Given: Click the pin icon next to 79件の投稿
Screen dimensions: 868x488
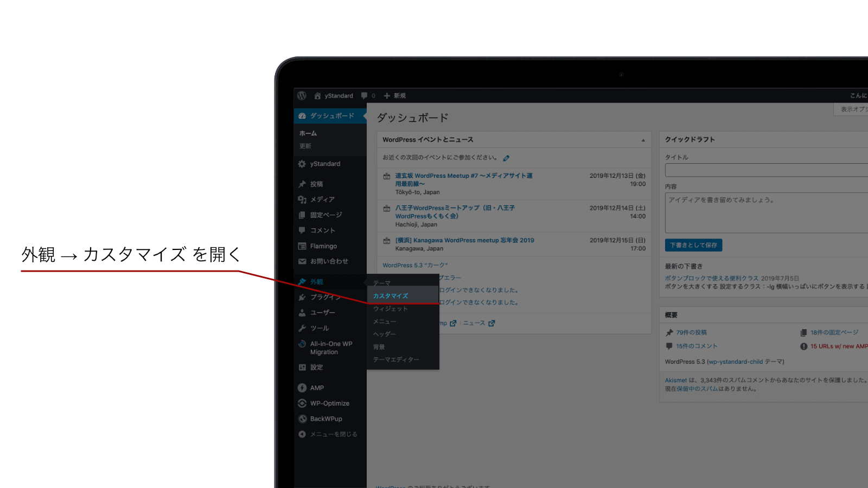Looking at the screenshot, I should click(669, 333).
